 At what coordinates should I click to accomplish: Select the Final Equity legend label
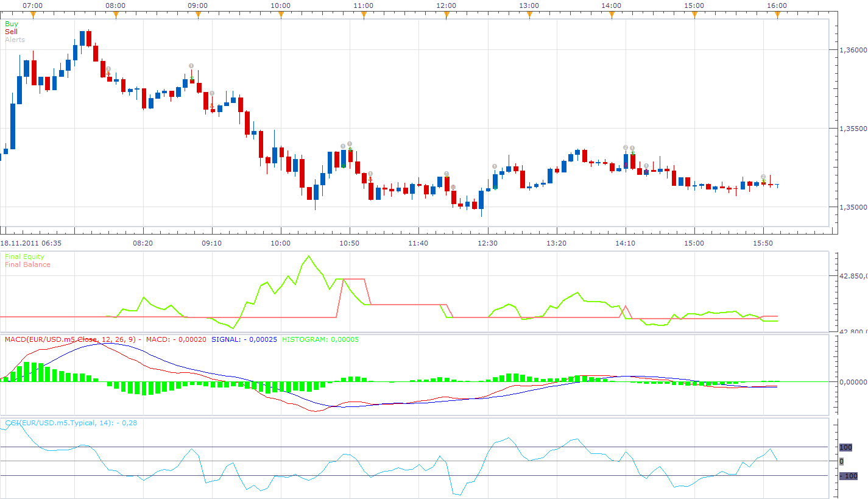[24, 257]
